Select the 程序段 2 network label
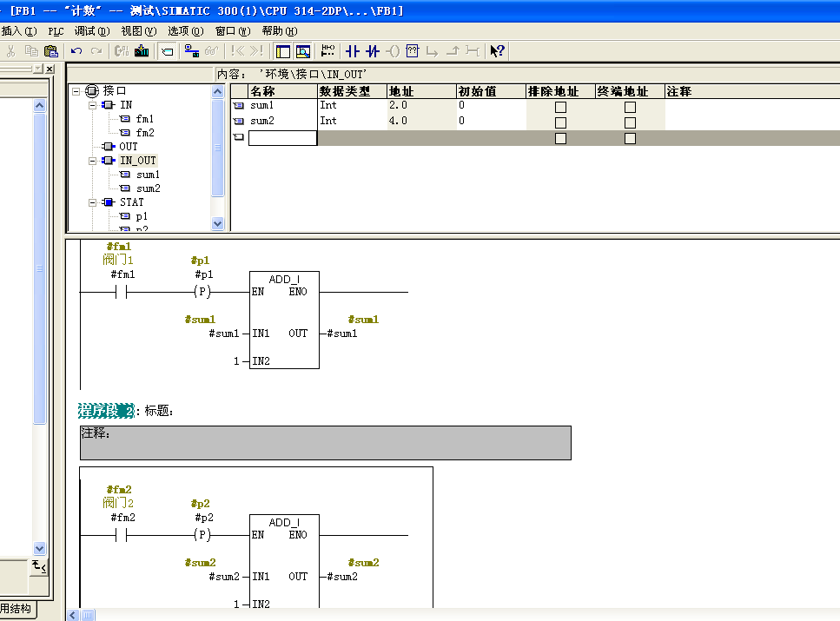Screen dimensions: 840x621 (x=106, y=411)
